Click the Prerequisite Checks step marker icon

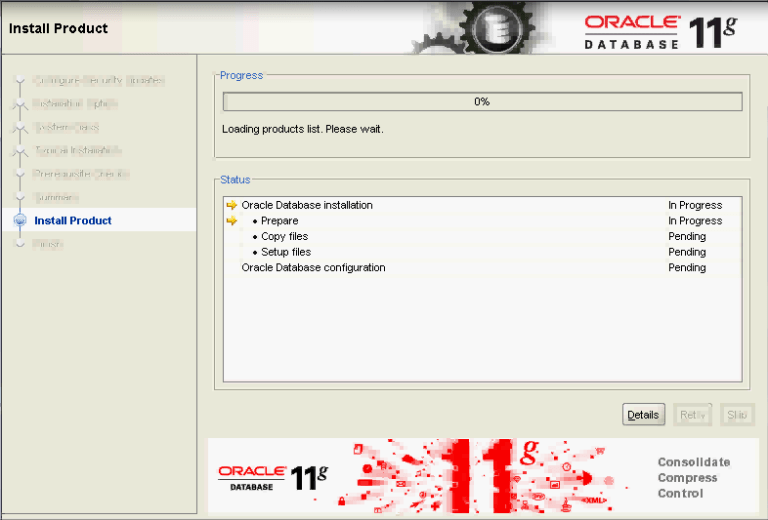point(20,174)
